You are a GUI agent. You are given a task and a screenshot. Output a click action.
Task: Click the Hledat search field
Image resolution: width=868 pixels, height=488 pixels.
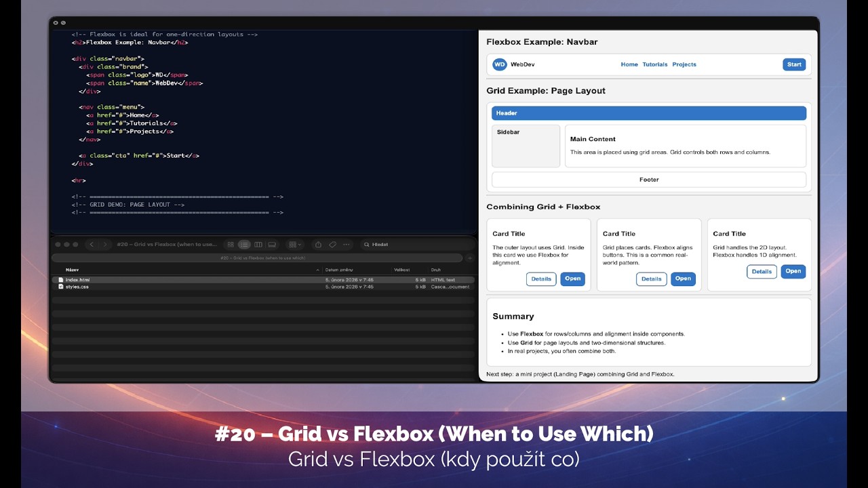coord(417,245)
